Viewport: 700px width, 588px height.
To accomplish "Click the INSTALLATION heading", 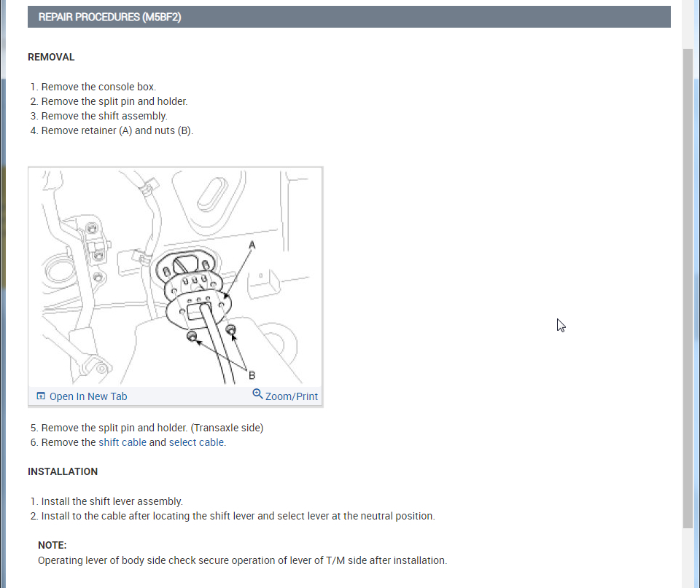I will 63,471.
